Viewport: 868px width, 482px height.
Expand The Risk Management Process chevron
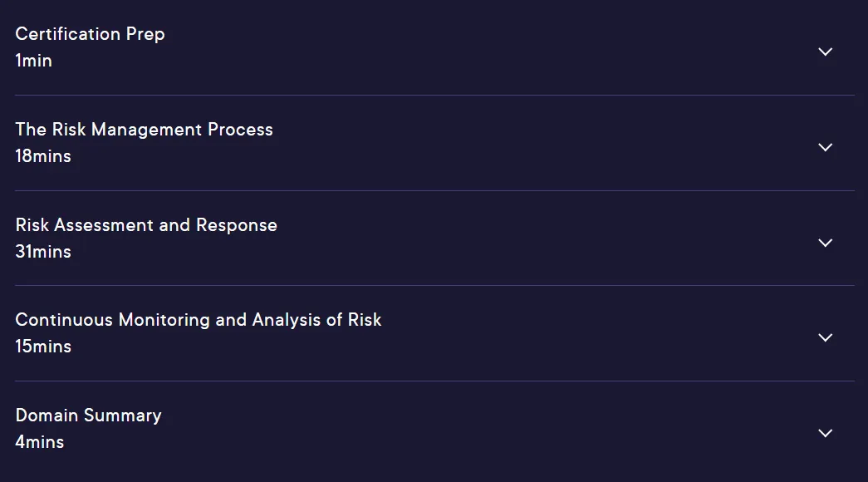825,147
